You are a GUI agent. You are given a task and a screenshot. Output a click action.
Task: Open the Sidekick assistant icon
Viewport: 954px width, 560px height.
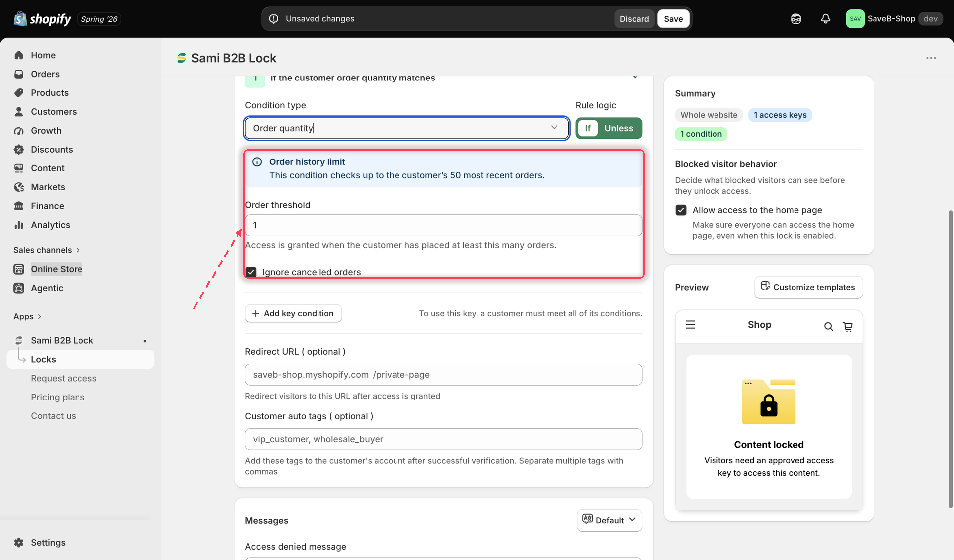796,19
